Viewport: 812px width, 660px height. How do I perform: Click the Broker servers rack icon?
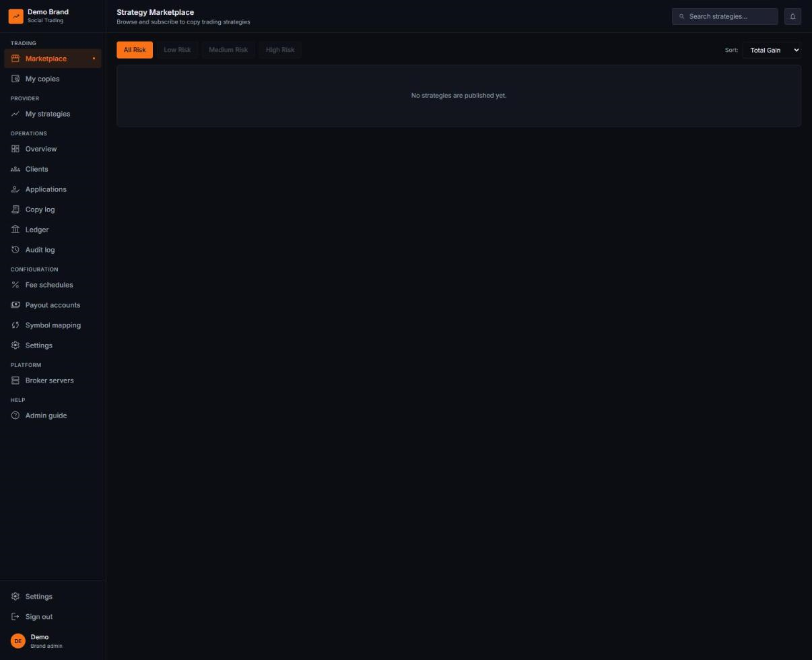(x=15, y=381)
